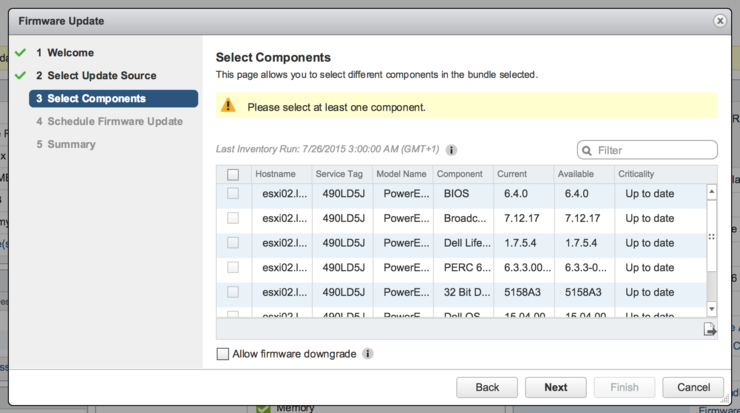Click the table scrollbar up arrow
The height and width of the screenshot is (413, 740).
pos(711,192)
